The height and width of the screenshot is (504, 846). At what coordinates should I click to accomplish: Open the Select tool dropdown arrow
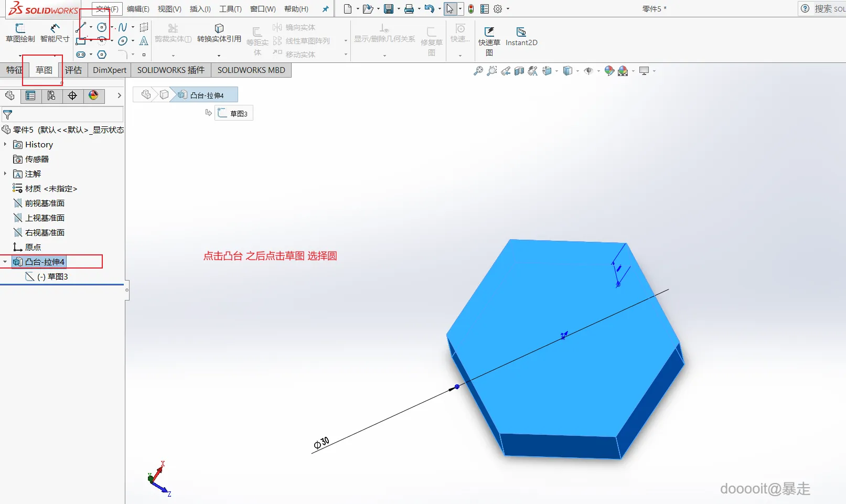[x=460, y=9]
